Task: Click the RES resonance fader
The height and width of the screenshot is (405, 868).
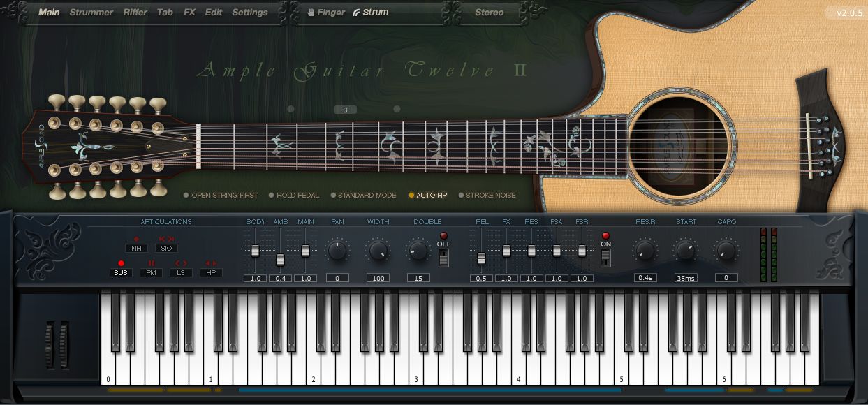Action: 531,251
